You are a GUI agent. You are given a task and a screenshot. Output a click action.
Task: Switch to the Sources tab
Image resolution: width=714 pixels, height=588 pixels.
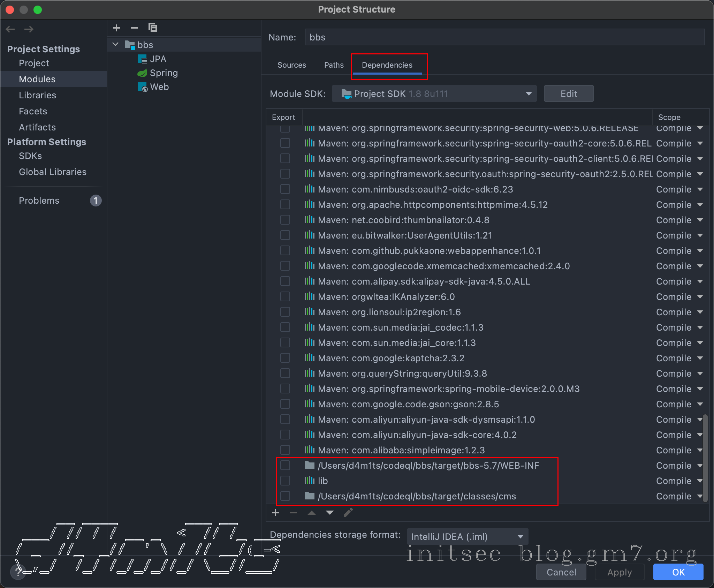[x=291, y=65]
